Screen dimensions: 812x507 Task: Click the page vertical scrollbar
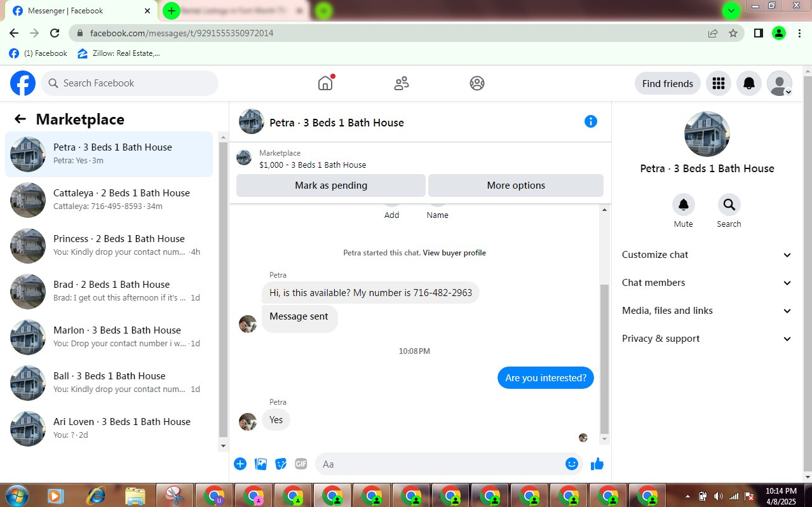808,273
